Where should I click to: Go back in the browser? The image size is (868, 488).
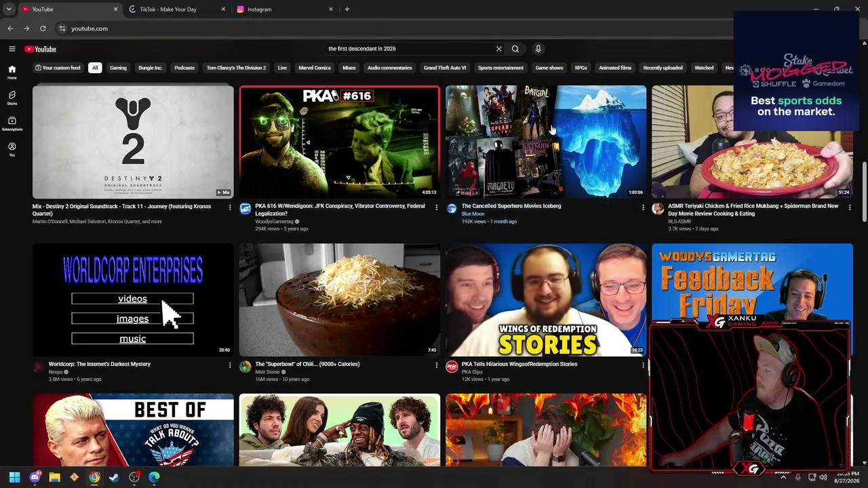pos(10,28)
